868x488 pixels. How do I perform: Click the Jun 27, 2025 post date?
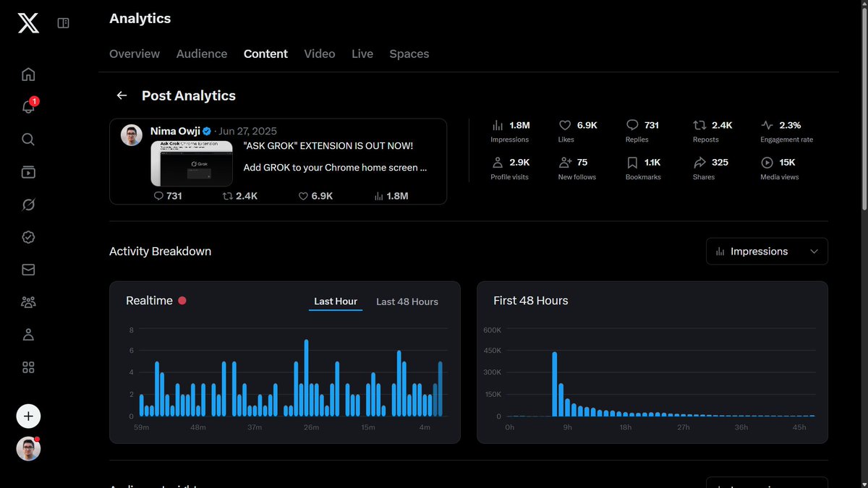tap(247, 132)
